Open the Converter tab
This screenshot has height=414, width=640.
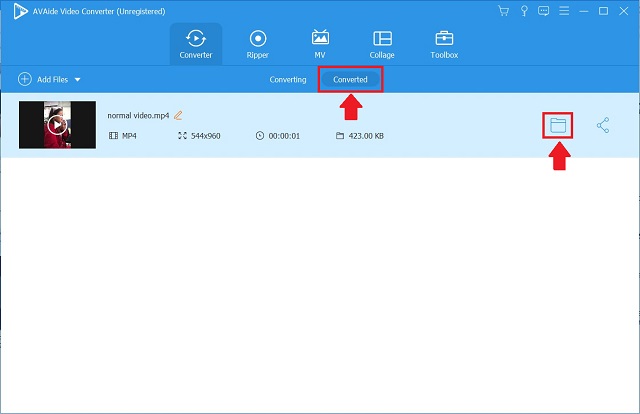tap(196, 44)
